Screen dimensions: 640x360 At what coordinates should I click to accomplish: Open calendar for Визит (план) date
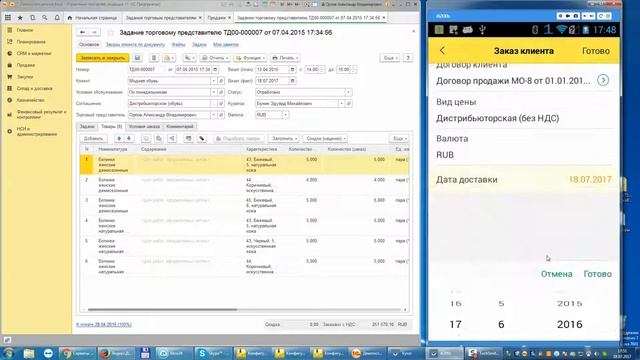[x=292, y=69]
